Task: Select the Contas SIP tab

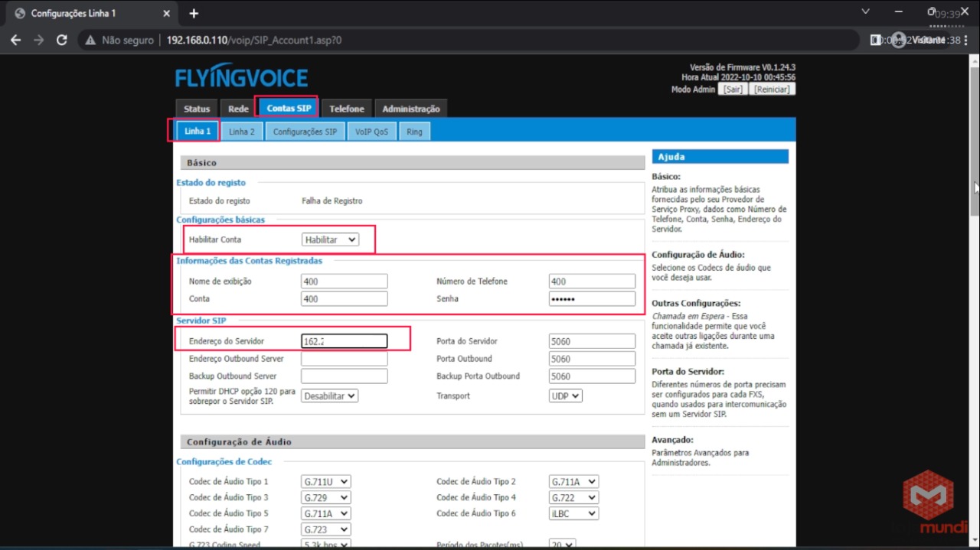Action: click(x=289, y=108)
